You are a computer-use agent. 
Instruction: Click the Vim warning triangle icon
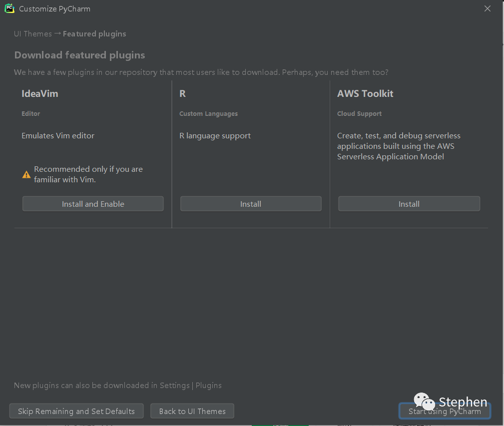[26, 174]
